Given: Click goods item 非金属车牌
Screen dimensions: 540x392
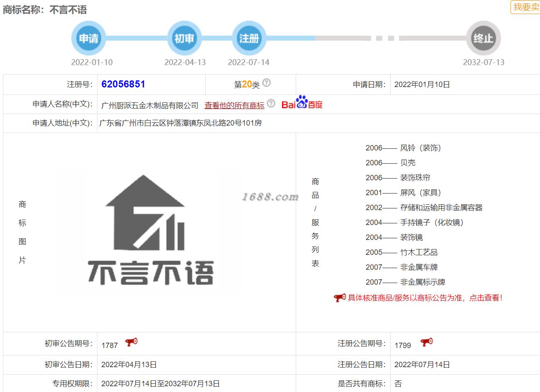Looking at the screenshot, I should tap(419, 267).
